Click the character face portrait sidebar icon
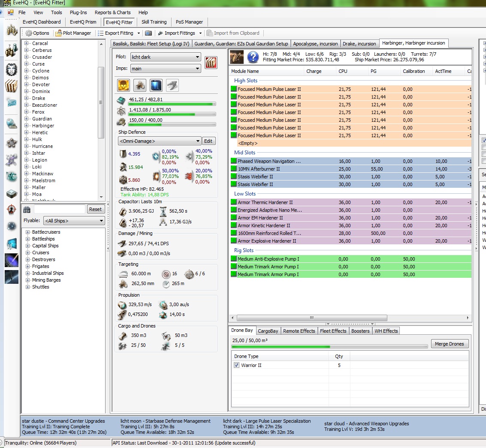This screenshot has width=486, height=448. pos(12,69)
